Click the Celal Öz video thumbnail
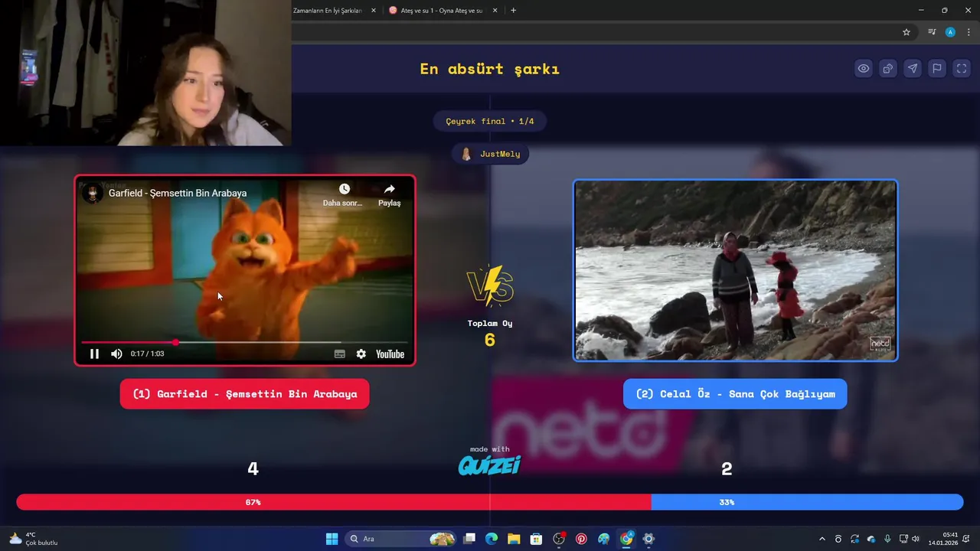This screenshot has height=551, width=980. 735,270
